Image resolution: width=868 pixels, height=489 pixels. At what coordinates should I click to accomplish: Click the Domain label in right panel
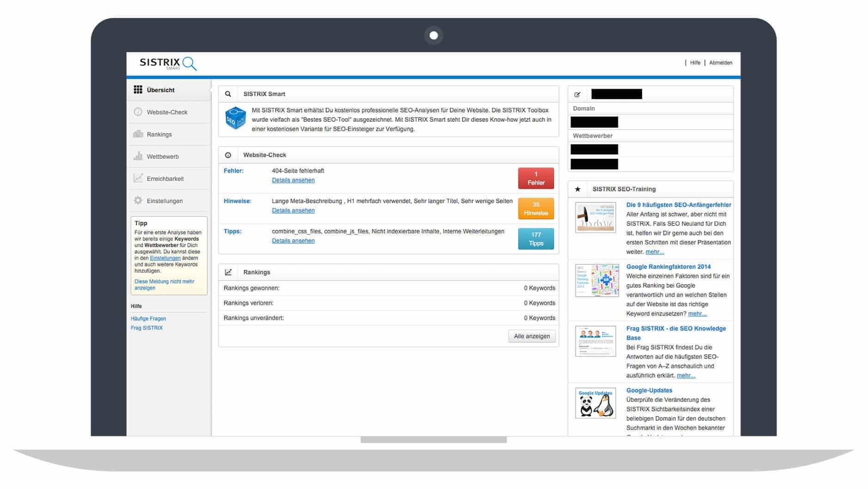pyautogui.click(x=584, y=108)
